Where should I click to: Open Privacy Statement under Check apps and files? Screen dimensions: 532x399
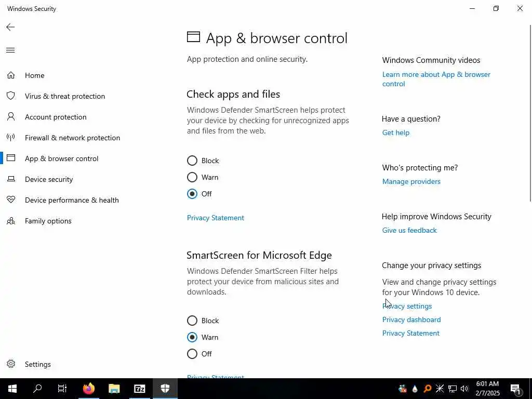[216, 218]
